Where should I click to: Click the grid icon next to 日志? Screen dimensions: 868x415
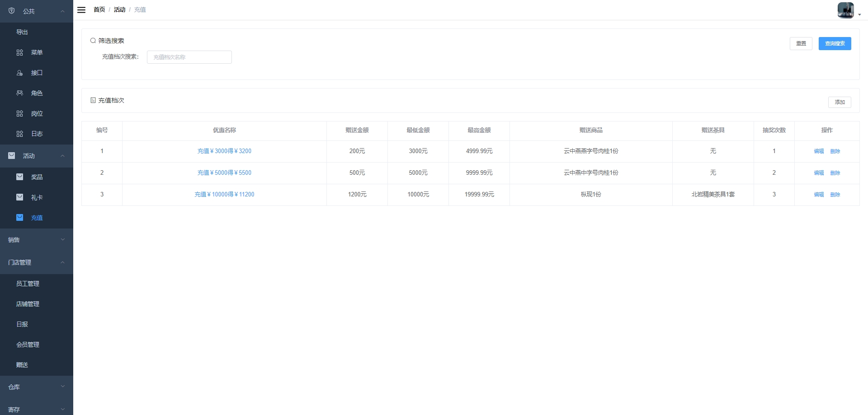tap(19, 134)
